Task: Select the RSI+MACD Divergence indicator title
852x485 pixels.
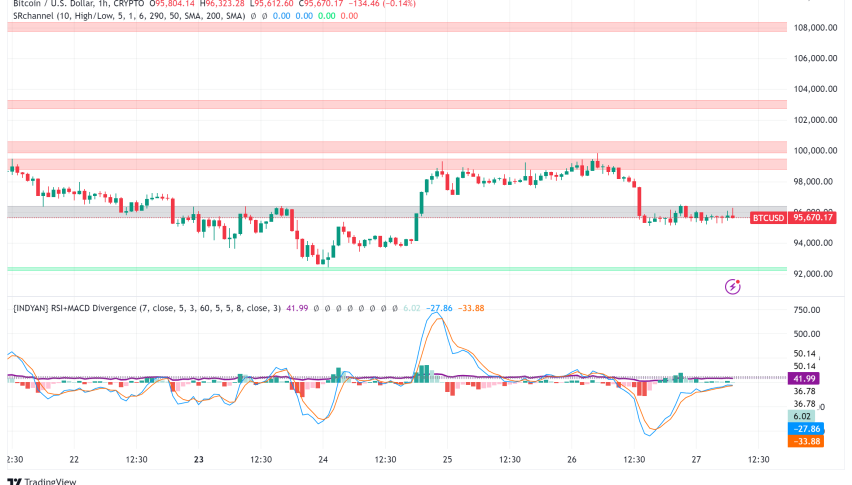Action: point(147,308)
